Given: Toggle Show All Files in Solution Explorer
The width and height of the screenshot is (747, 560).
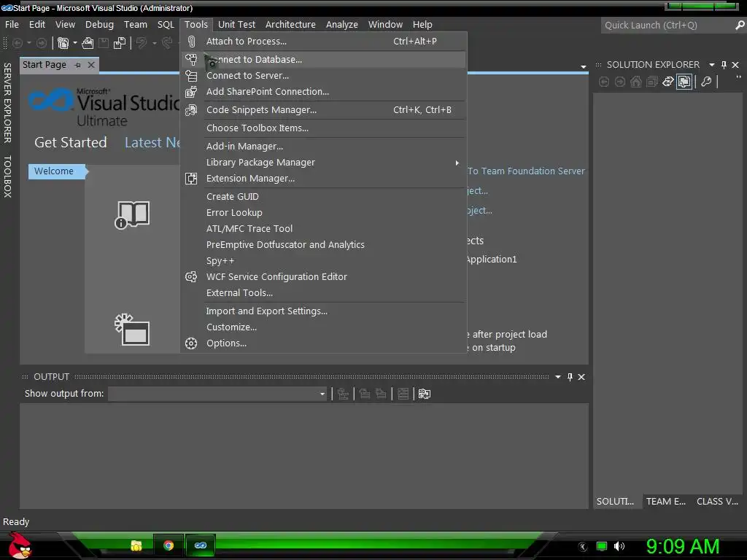Looking at the screenshot, I should coord(684,82).
